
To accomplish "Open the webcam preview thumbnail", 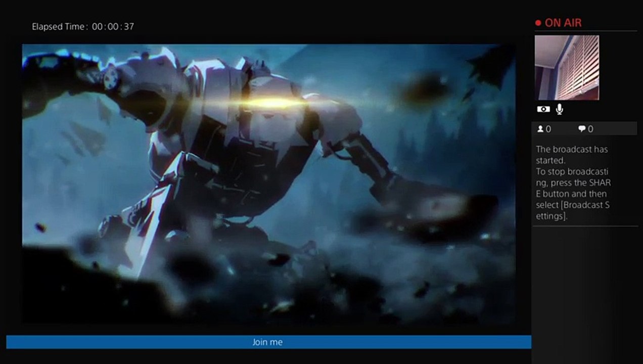I will coord(567,67).
